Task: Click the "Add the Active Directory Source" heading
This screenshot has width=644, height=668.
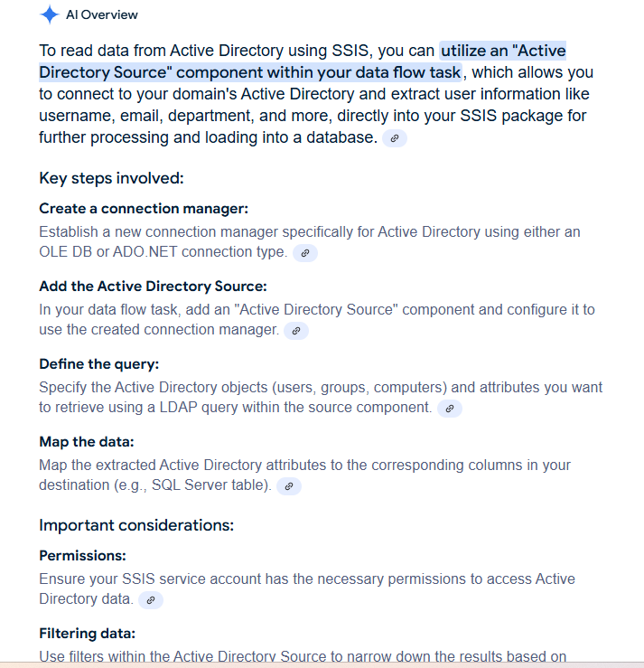Action: coord(153,287)
